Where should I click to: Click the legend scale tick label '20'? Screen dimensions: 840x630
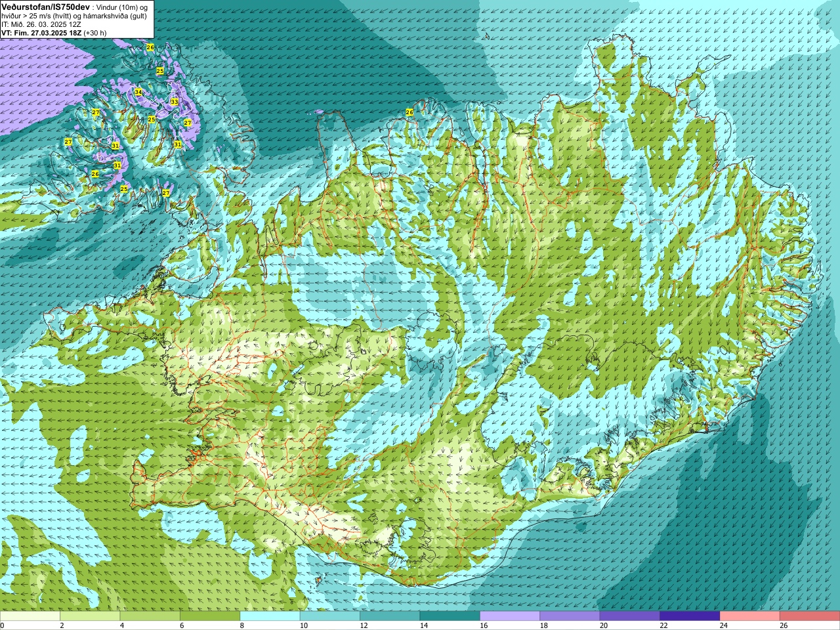(604, 625)
